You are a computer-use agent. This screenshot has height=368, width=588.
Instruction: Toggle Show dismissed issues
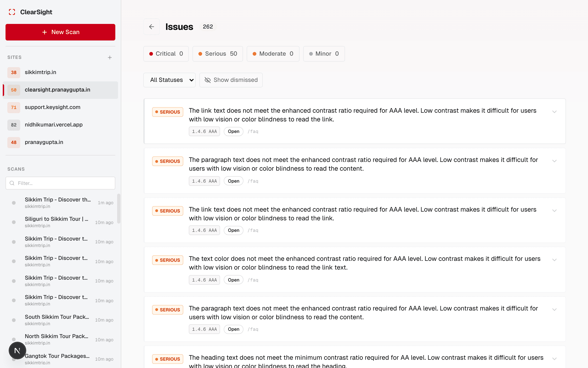pos(231,80)
